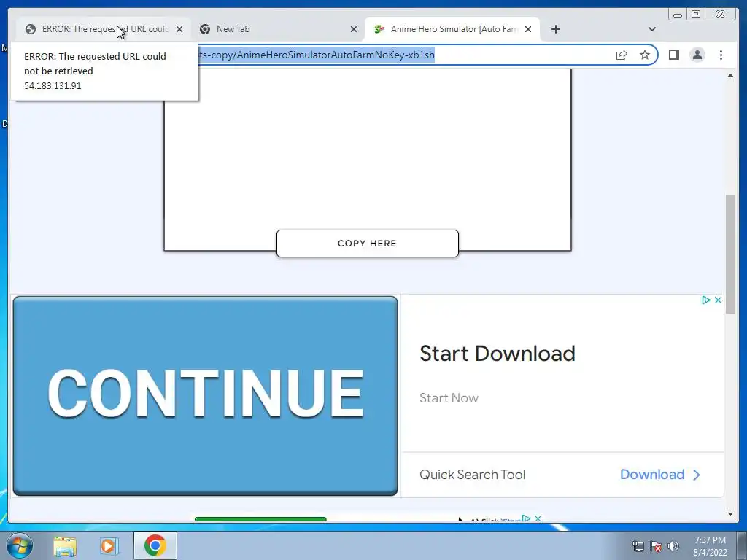This screenshot has width=747, height=560.
Task: Click the share page icon in address bar
Action: coord(622,55)
